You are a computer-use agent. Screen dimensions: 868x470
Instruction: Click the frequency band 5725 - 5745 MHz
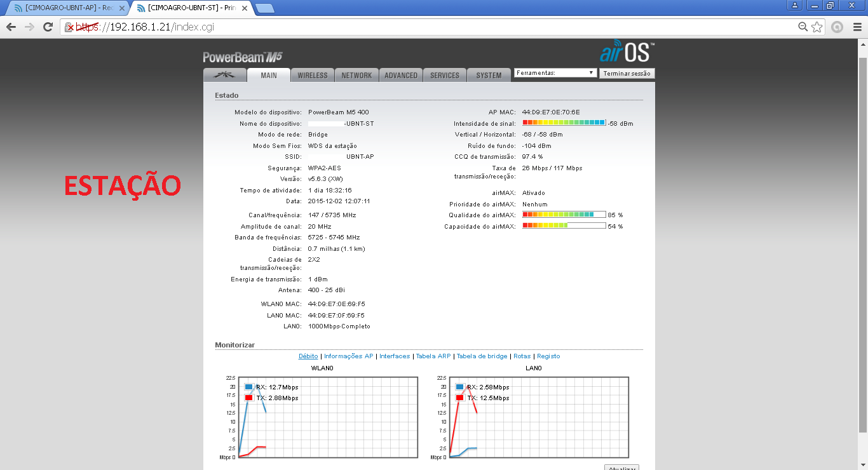(x=334, y=238)
